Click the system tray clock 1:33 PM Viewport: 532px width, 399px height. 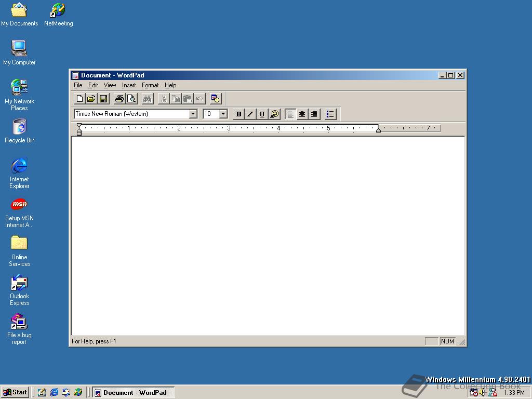pos(514,393)
